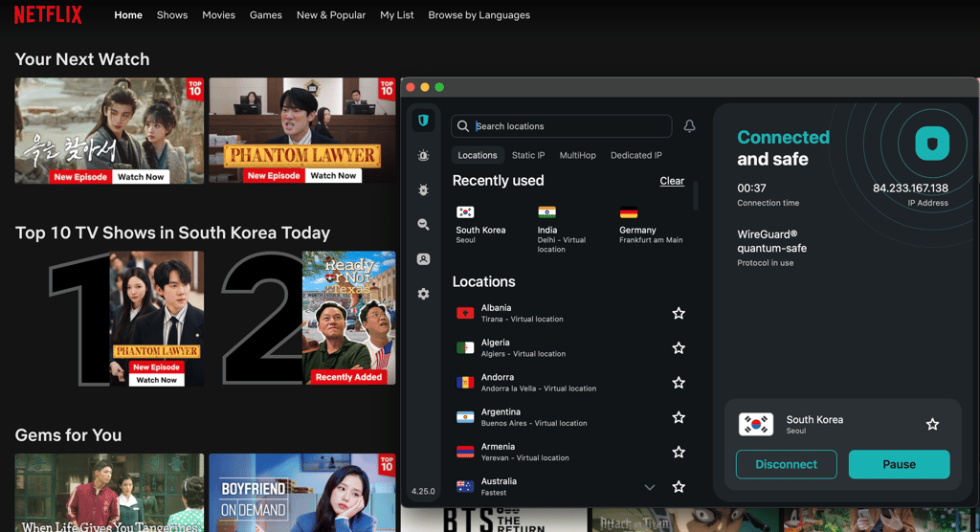Open notifications bell in VPN window
Viewport: 980px width, 532px height.
pyautogui.click(x=689, y=126)
